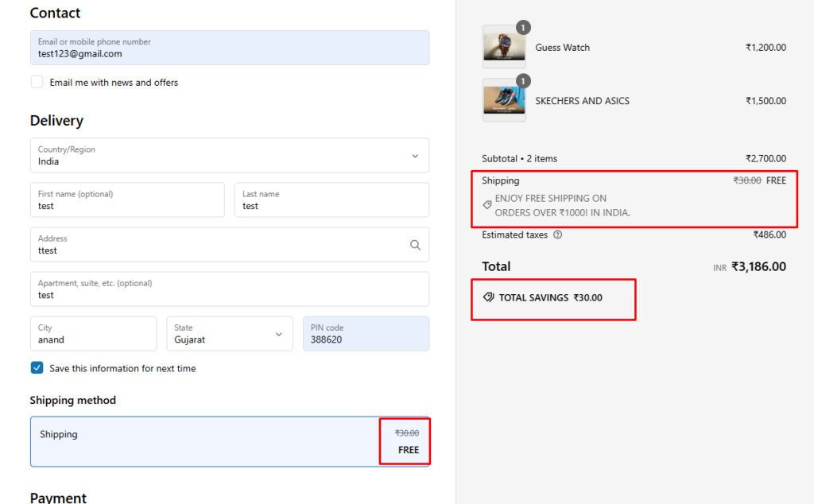This screenshot has height=504, width=814.
Task: Click the total savings tag icon
Action: point(489,297)
